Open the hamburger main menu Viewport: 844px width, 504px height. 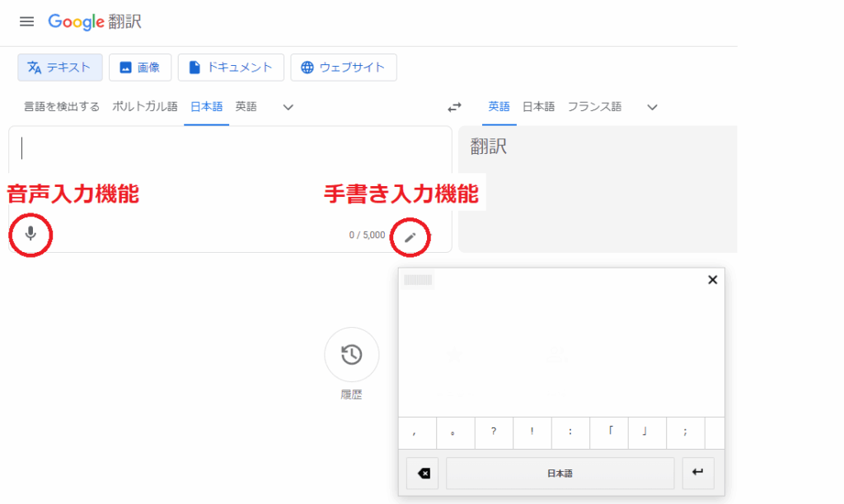pos(26,21)
